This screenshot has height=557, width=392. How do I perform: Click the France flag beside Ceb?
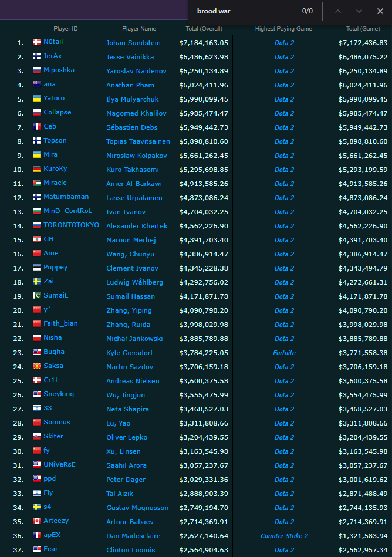(37, 126)
